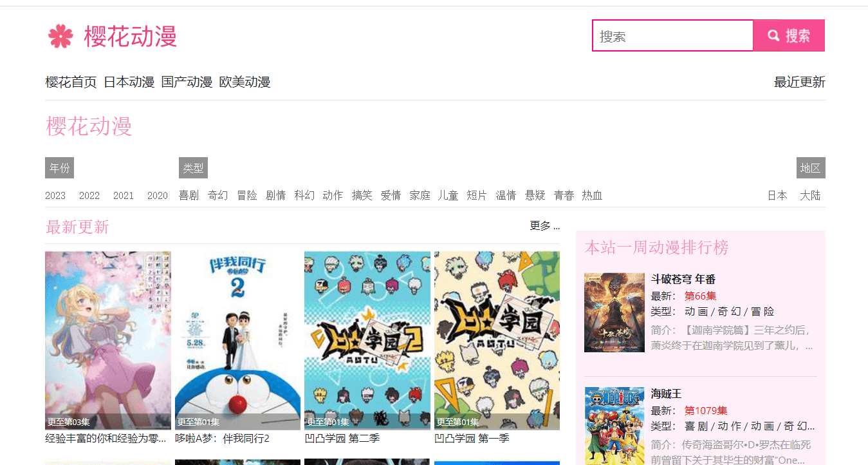The image size is (868, 465).
Task: Open the 日本动漫 navigation menu item
Action: 129,82
